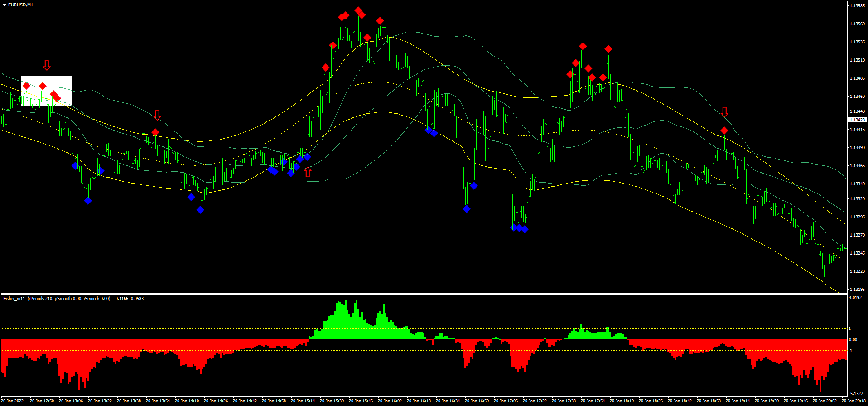Click the 0.00 level label on the Fisher scale

pyautogui.click(x=853, y=339)
